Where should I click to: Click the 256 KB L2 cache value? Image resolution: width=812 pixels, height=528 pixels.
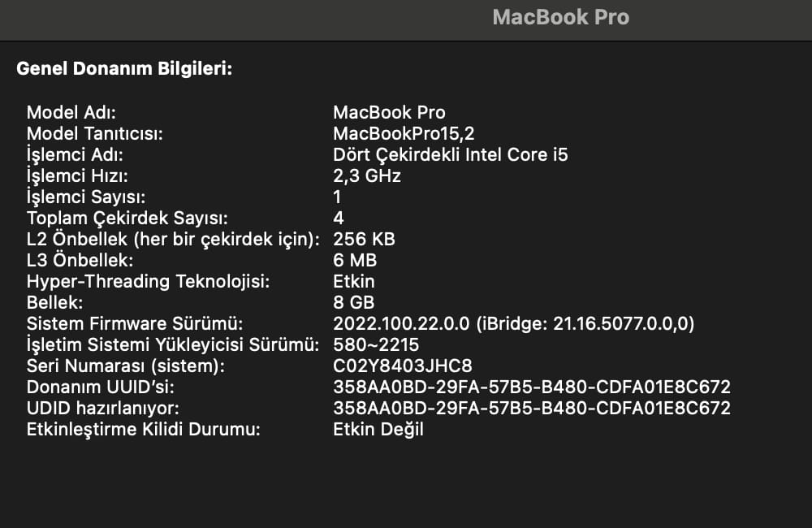coord(364,240)
